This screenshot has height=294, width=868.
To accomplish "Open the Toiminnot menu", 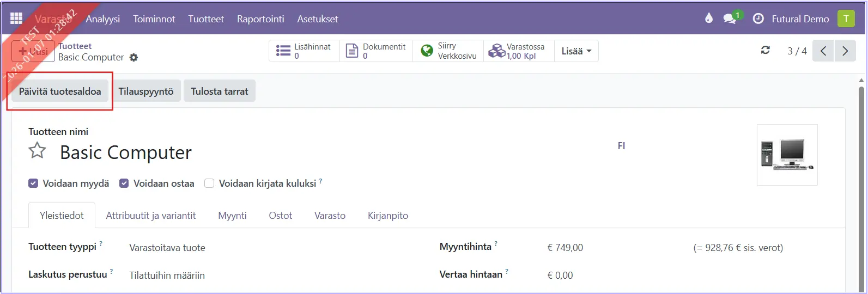I will pos(154,19).
